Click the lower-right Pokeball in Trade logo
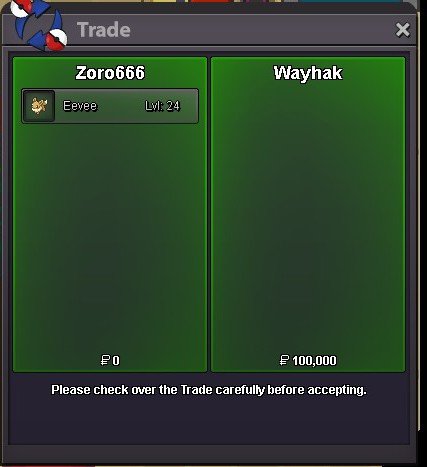Screen dimensions: 427x467 (56, 39)
